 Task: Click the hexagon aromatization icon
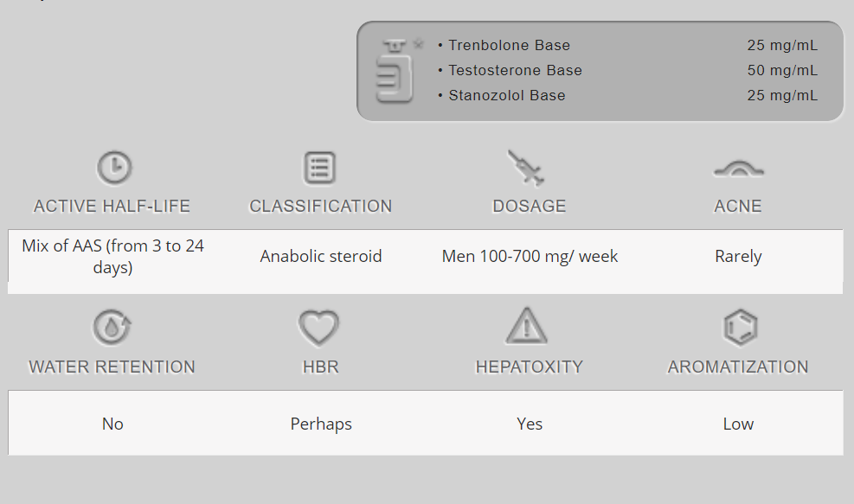pyautogui.click(x=739, y=328)
